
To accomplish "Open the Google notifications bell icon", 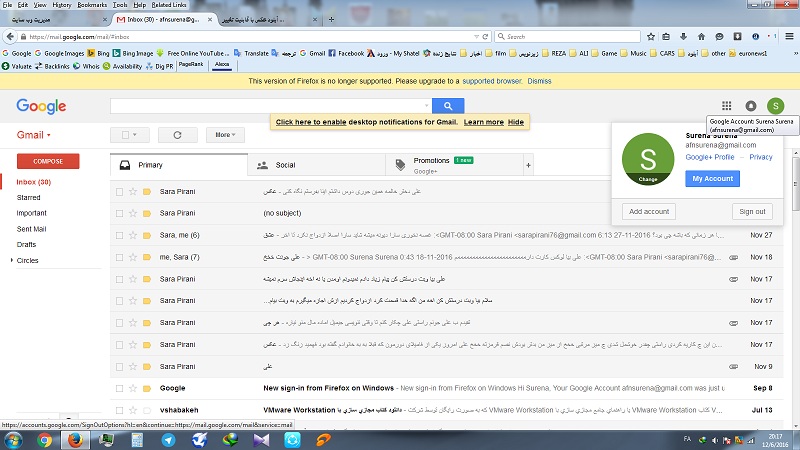I will pyautogui.click(x=751, y=106).
